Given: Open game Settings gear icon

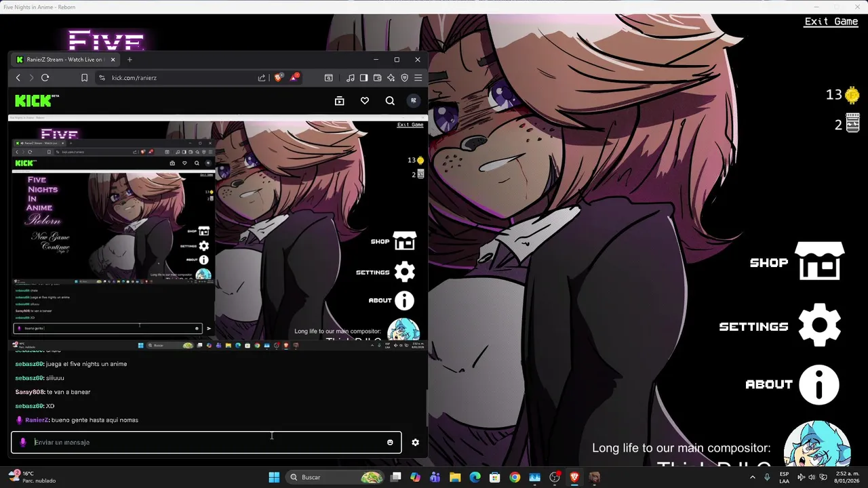Looking at the screenshot, I should click(x=819, y=326).
